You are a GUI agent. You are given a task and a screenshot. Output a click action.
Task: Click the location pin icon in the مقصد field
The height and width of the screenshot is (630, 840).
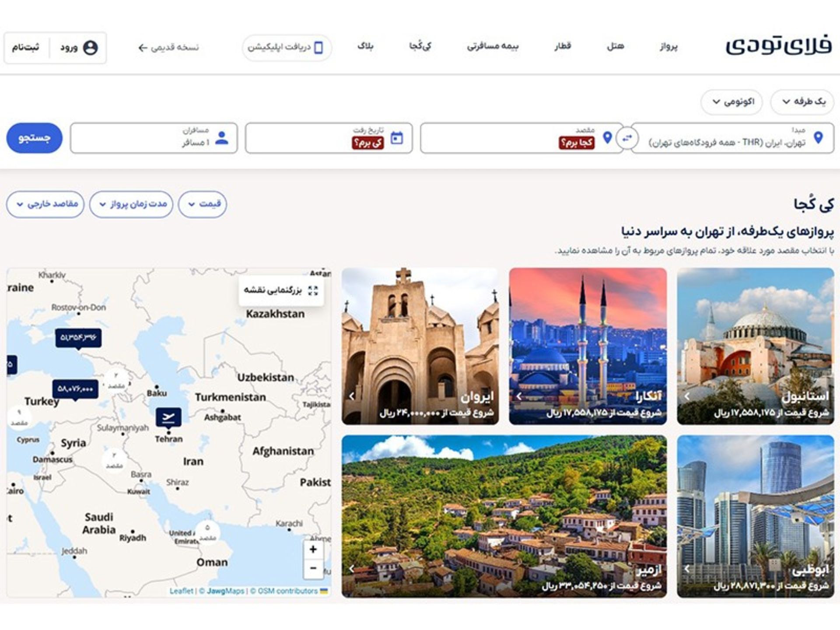pos(607,138)
